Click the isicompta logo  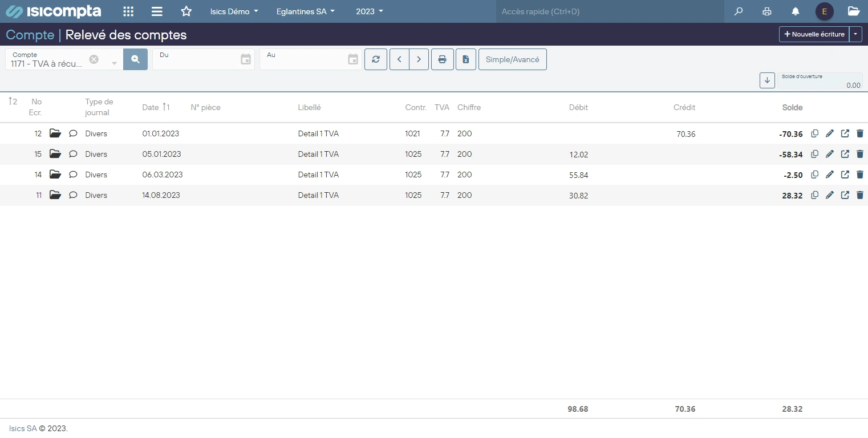tap(54, 11)
